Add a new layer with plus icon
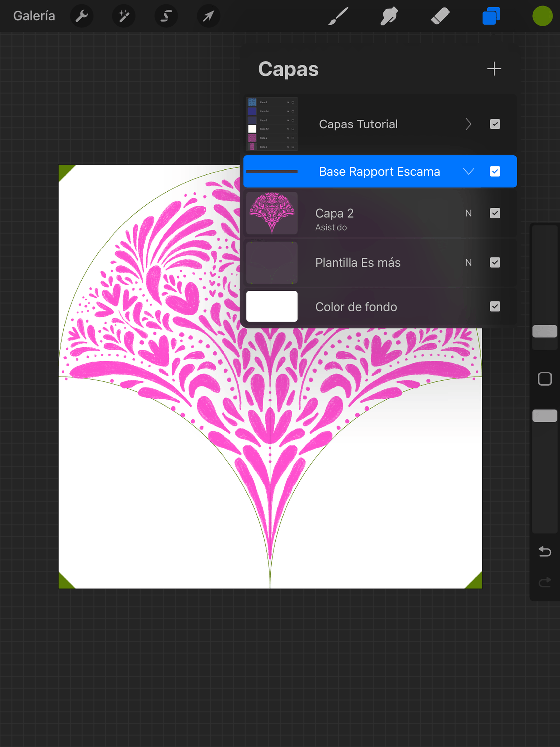Screen dimensions: 560x747 (494, 69)
